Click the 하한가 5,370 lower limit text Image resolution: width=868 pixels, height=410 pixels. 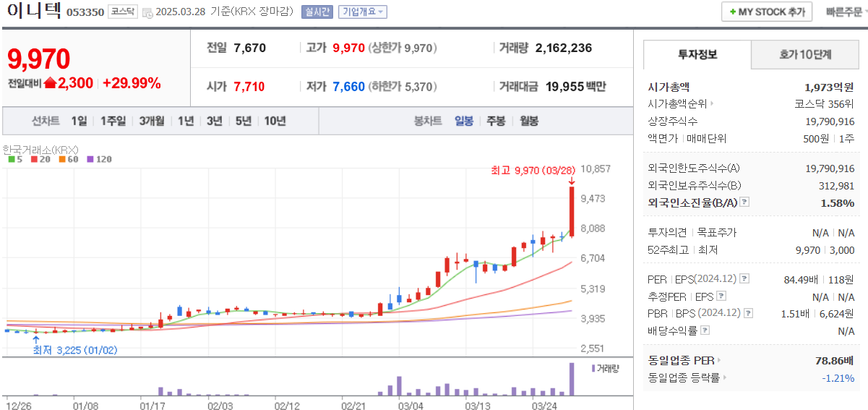(x=403, y=87)
